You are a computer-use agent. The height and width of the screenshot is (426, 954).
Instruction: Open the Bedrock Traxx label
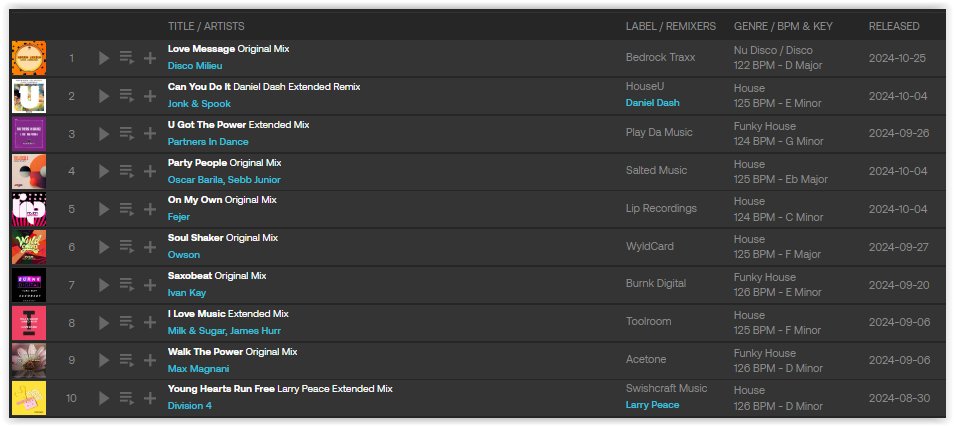661,57
